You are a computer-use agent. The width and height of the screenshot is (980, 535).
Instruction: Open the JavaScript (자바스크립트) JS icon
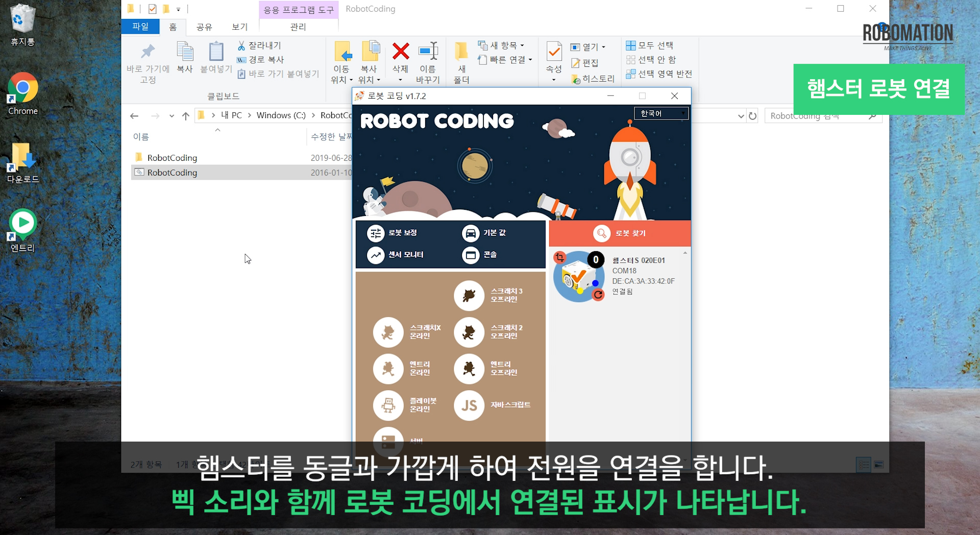tap(469, 405)
